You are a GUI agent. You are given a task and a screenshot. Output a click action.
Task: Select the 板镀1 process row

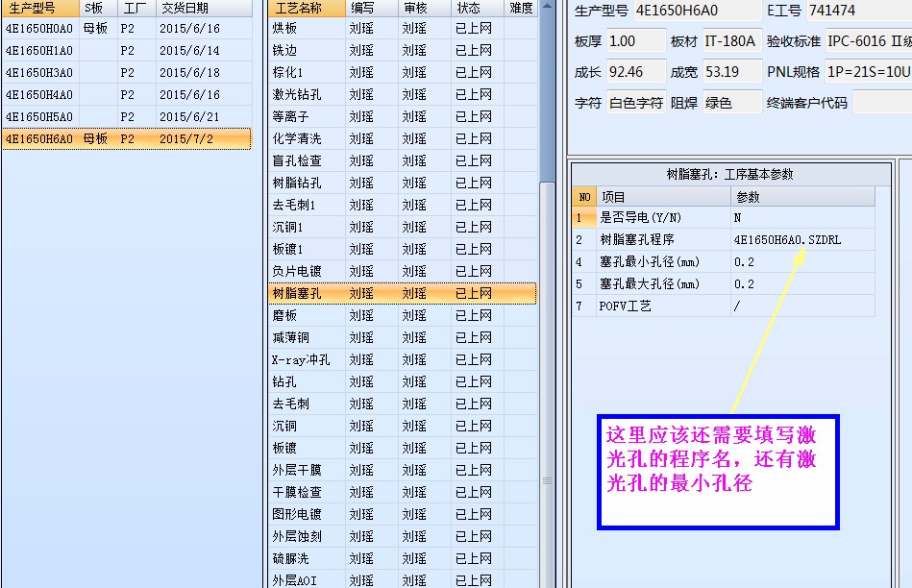(x=403, y=250)
